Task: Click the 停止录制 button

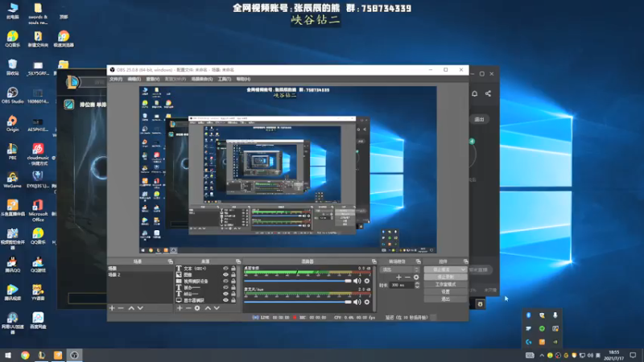Action: coord(446,277)
